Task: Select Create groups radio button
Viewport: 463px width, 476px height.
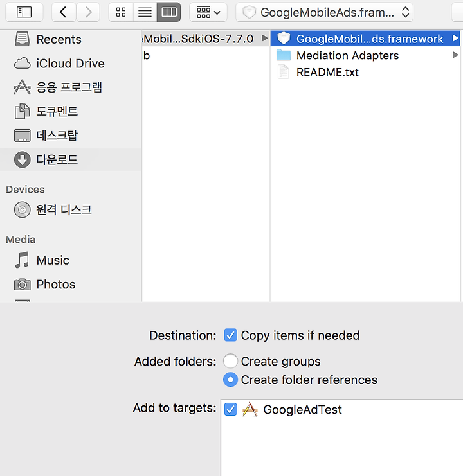Action: click(231, 361)
